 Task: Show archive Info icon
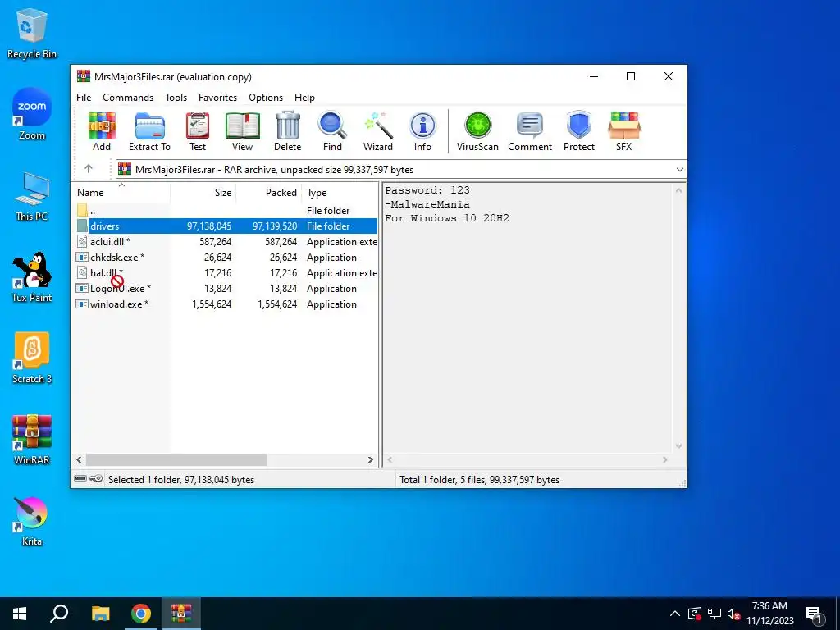[422, 131]
